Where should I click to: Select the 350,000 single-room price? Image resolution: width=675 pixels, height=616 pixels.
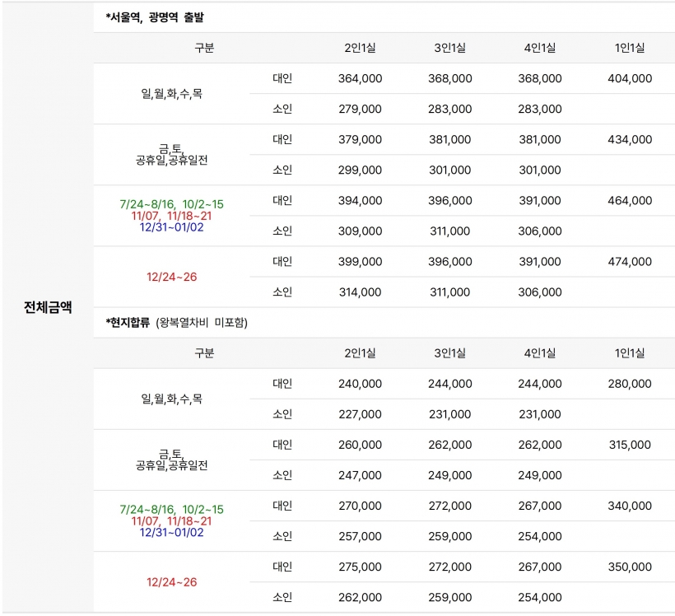pos(630,567)
